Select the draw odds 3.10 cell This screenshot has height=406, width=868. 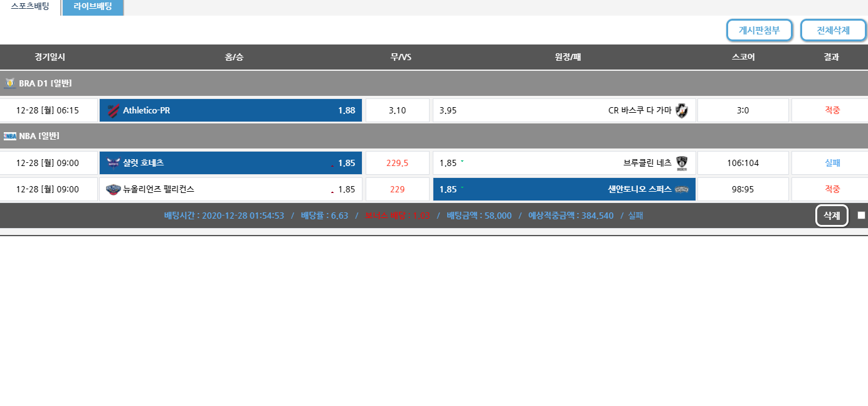point(397,111)
